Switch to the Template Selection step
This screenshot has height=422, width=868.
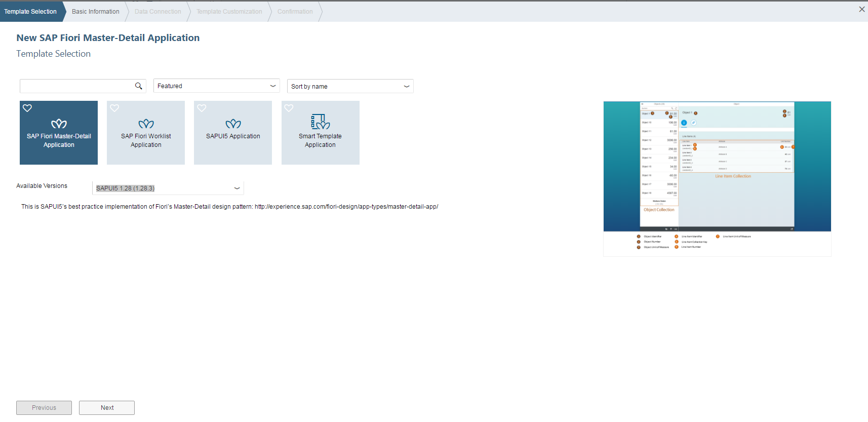[x=30, y=12]
